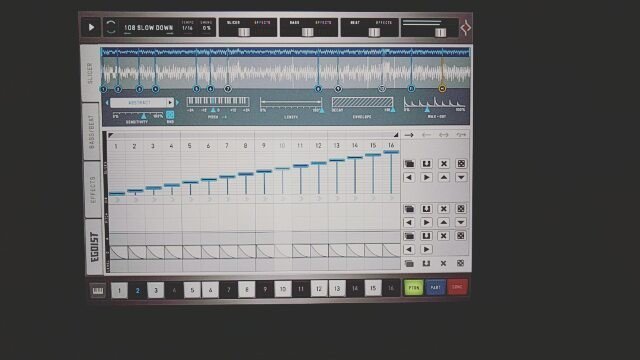Viewport: 640px width, 360px height.
Task: Clear the top sequencer lane with X
Action: pyautogui.click(x=444, y=164)
